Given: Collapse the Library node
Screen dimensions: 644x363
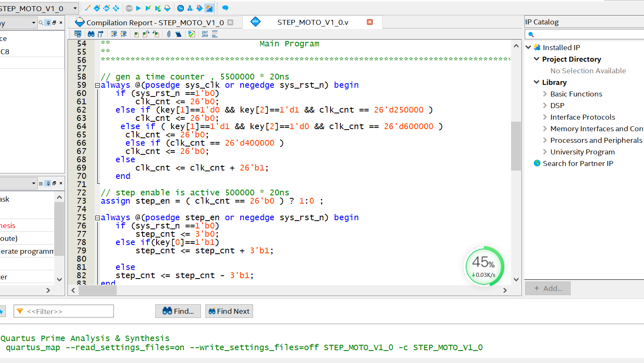Looking at the screenshot, I should click(x=537, y=82).
